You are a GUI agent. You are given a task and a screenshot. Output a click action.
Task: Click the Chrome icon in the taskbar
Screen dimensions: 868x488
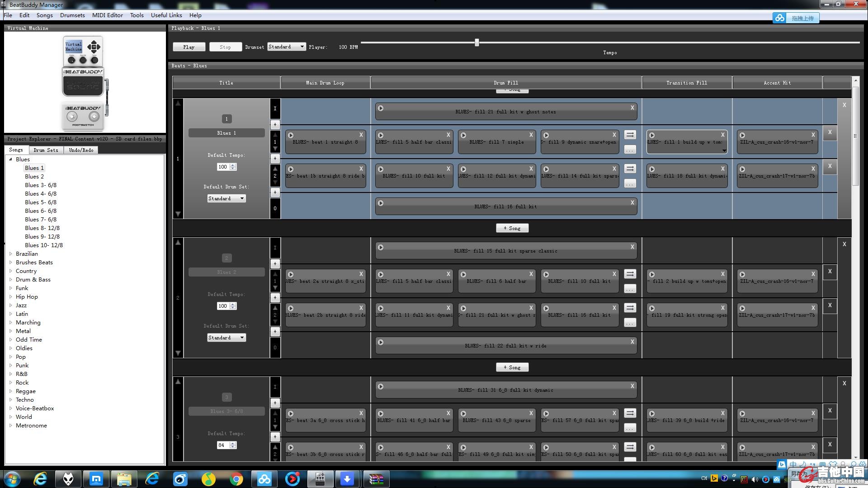coord(236,479)
